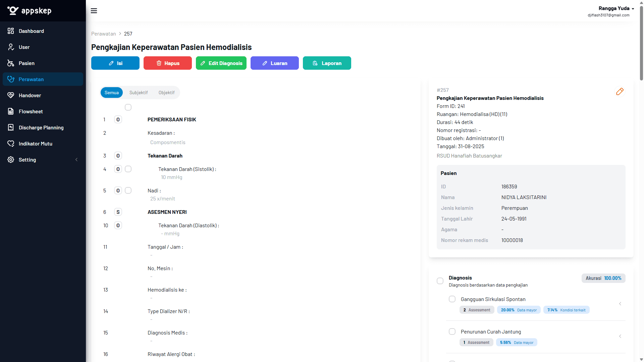Click the 7.14% Kondisi terkait tag

[567, 310]
